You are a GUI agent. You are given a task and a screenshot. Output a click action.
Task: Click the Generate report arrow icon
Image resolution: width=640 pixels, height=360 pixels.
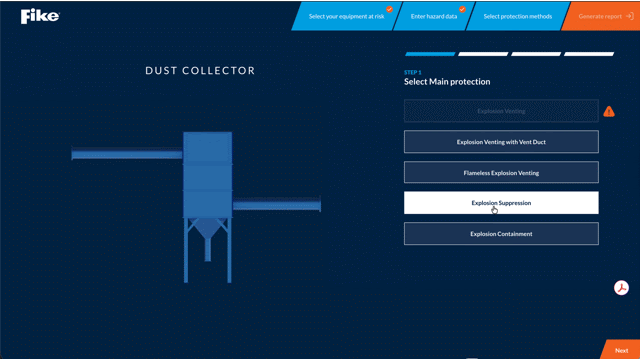(630, 16)
